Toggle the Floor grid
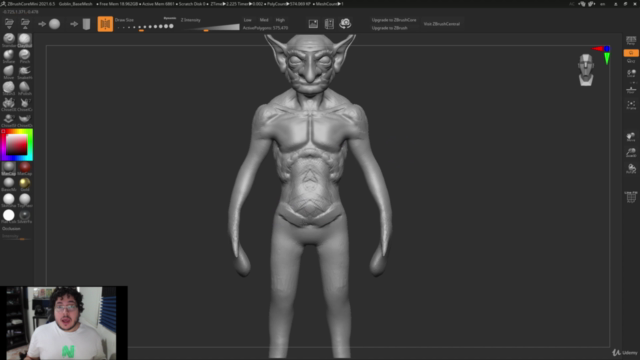The image size is (640, 360). coord(631,90)
